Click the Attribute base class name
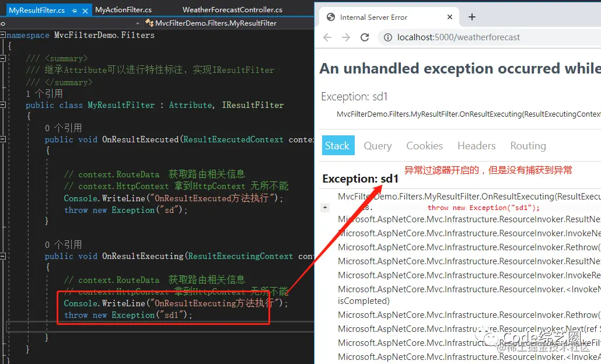The height and width of the screenshot is (364, 601). pyautogui.click(x=190, y=105)
